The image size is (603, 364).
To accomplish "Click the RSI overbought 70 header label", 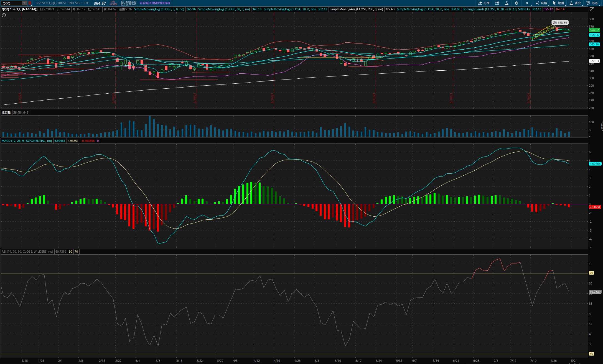I will 76,252.
